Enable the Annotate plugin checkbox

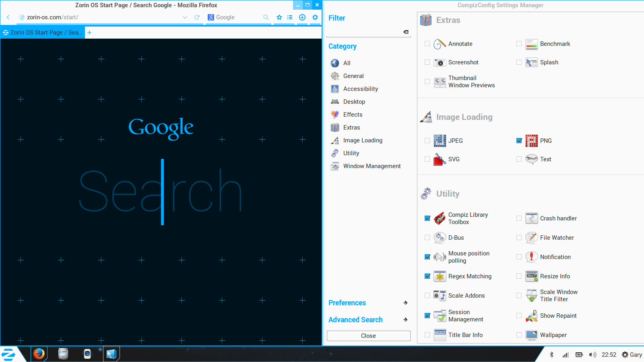[427, 44]
